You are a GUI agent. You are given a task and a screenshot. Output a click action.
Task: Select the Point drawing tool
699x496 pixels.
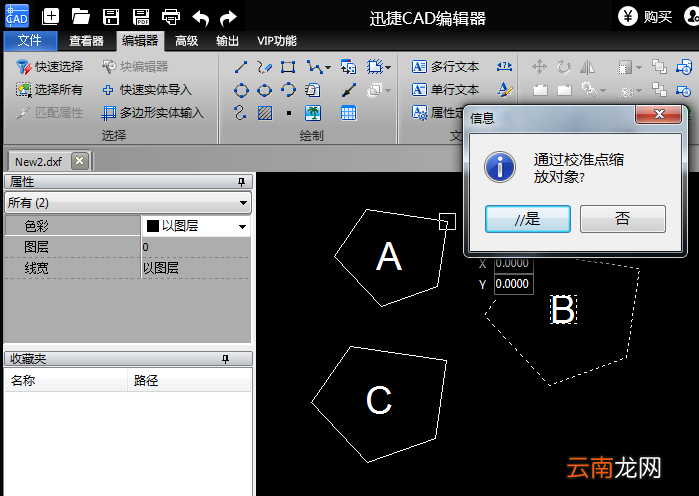point(289,113)
